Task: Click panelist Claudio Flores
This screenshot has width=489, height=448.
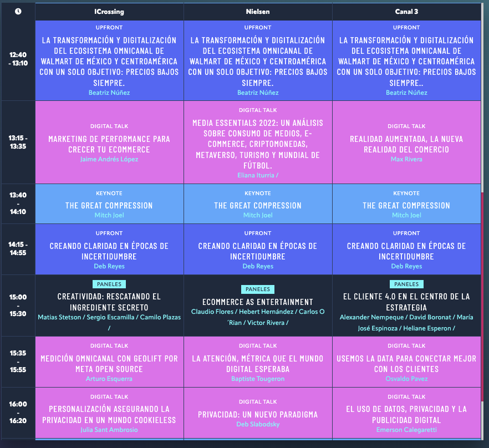Action: (212, 312)
